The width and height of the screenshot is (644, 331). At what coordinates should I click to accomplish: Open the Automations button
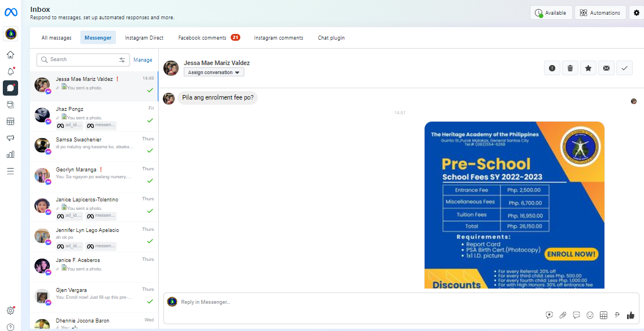[x=600, y=13]
